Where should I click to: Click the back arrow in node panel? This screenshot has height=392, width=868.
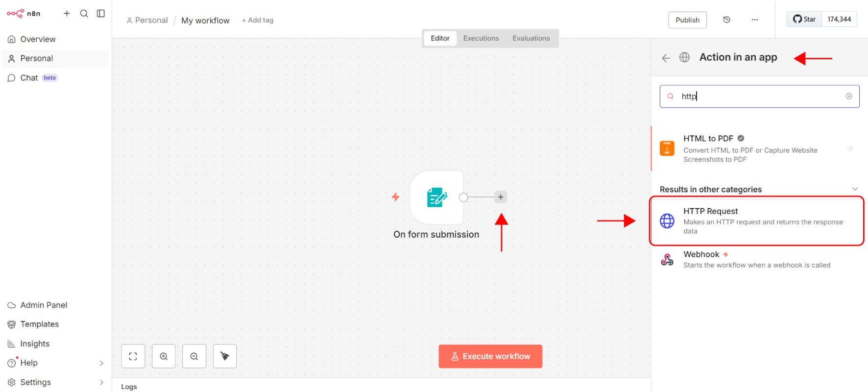pyautogui.click(x=666, y=58)
